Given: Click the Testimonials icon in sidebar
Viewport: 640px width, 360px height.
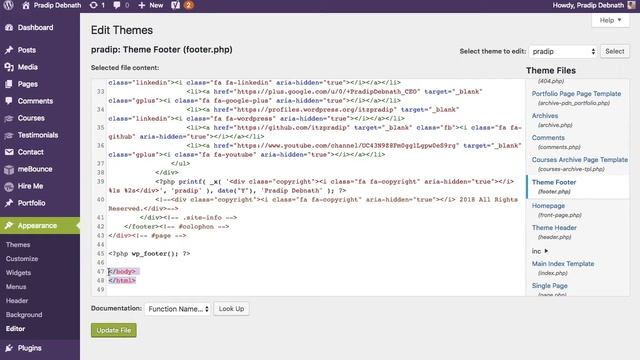Looking at the screenshot, I should click(x=9, y=135).
